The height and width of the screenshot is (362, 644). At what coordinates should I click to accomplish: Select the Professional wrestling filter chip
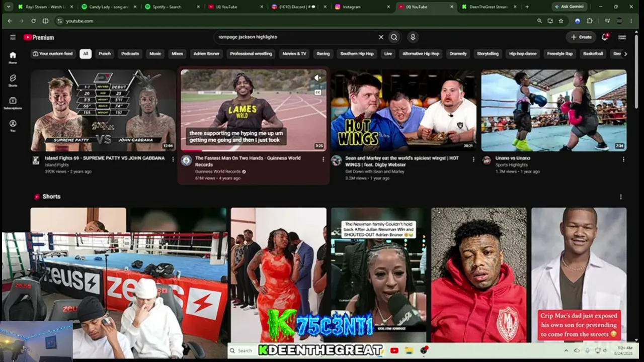pos(251,54)
